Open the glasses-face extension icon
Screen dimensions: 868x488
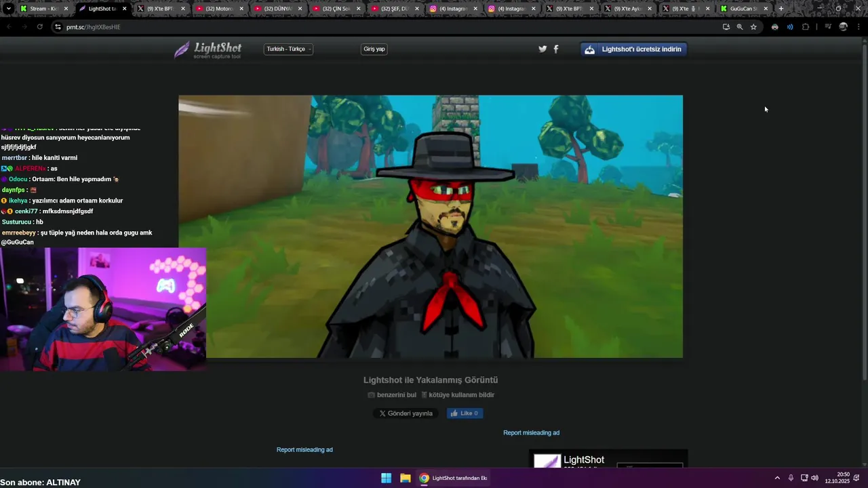774,27
